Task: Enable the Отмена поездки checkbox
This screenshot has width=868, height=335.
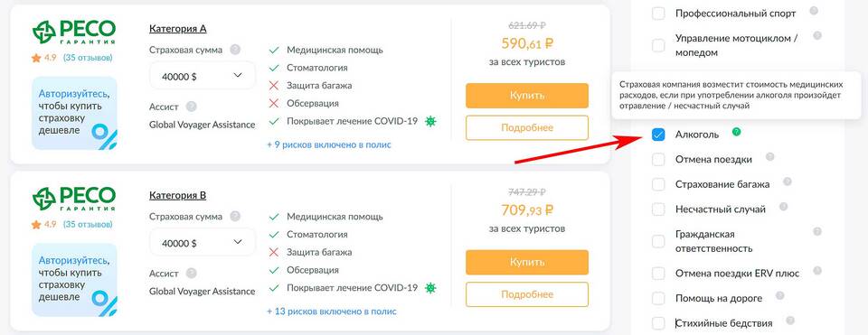Action: click(x=658, y=160)
